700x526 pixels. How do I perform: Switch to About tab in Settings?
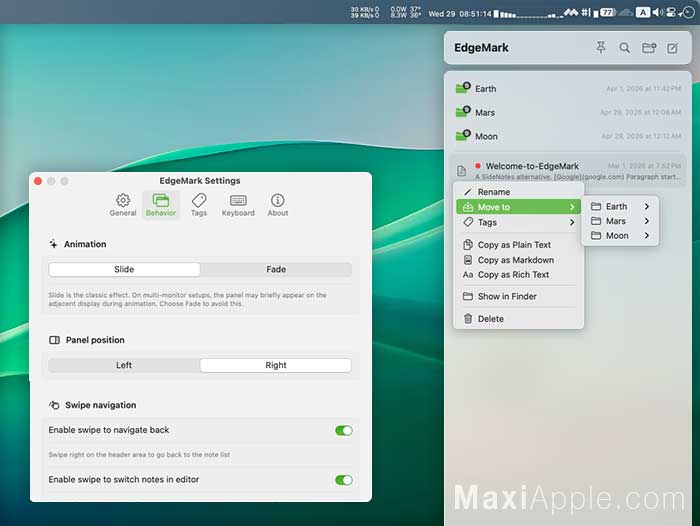pyautogui.click(x=278, y=205)
